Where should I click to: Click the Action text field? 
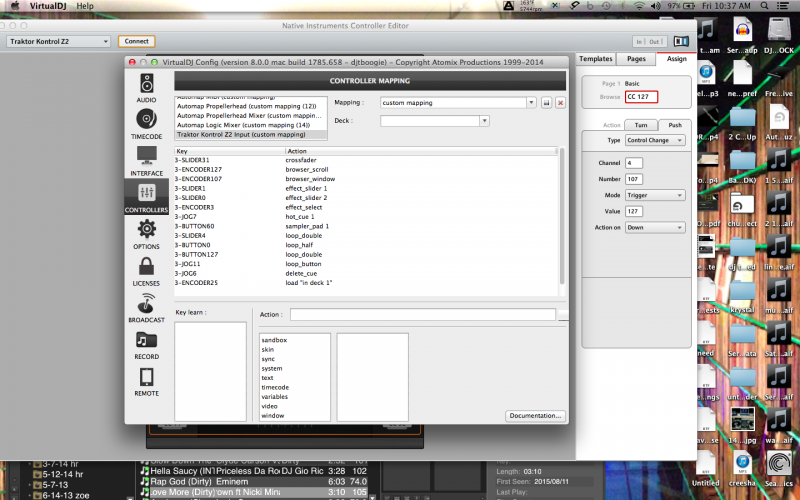pos(423,315)
